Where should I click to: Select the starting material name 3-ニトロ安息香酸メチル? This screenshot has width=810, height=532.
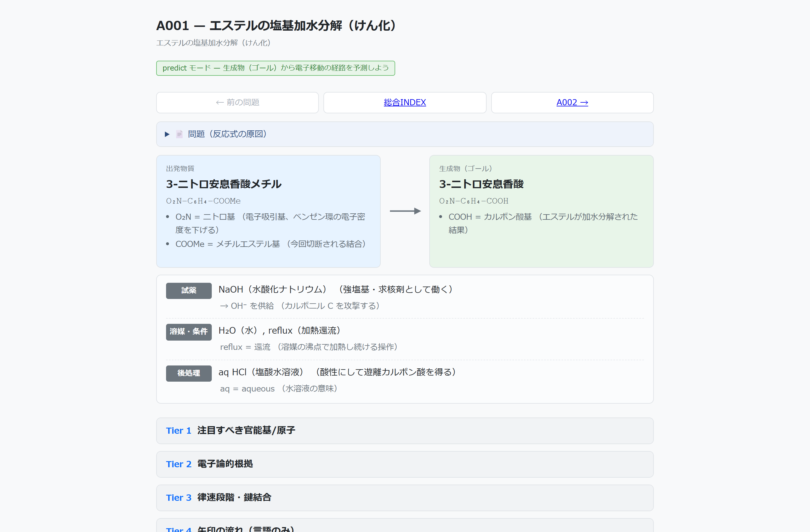pos(224,184)
